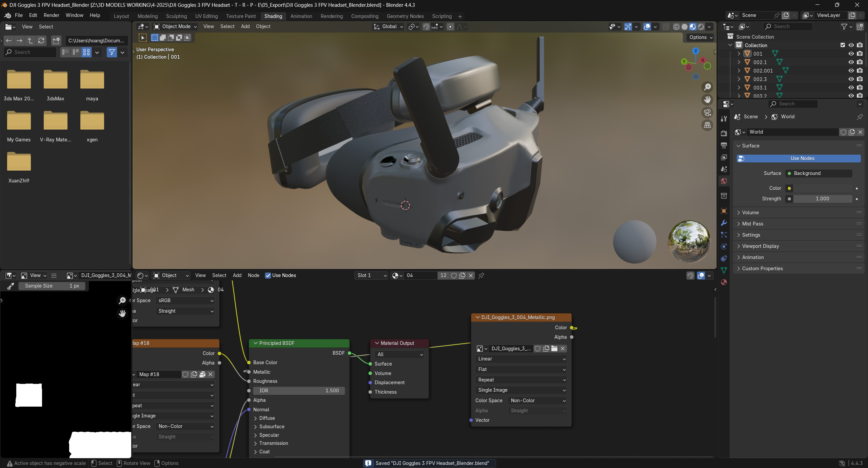
Task: Switch to the UV Editing workspace tab
Action: (206, 16)
